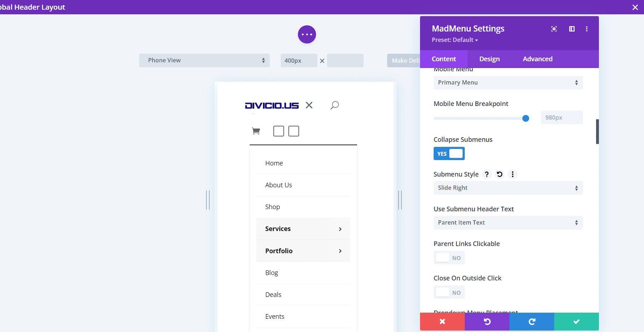
Task: Snap settings panel to sidebar with columns icon
Action: pos(572,29)
